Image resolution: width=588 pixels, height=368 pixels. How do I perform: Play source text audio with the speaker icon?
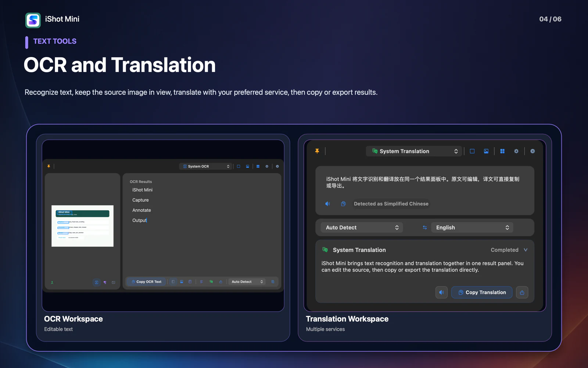(327, 204)
